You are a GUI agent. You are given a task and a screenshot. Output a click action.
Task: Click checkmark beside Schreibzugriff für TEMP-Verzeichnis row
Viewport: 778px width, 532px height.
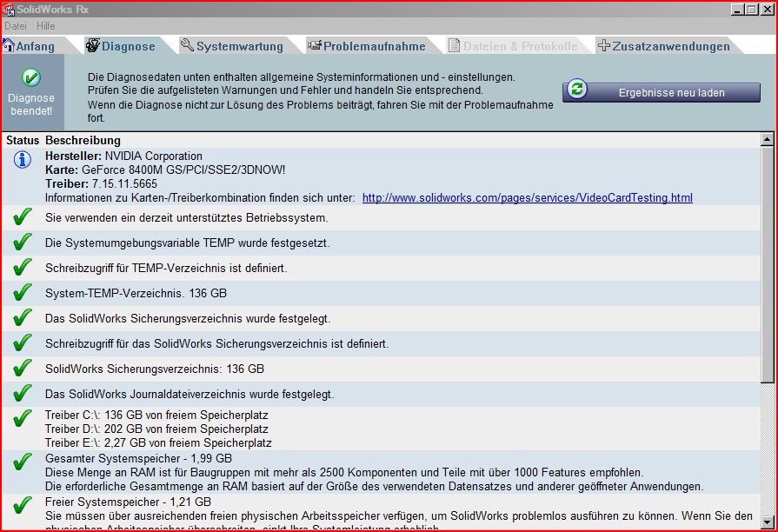pos(23,268)
